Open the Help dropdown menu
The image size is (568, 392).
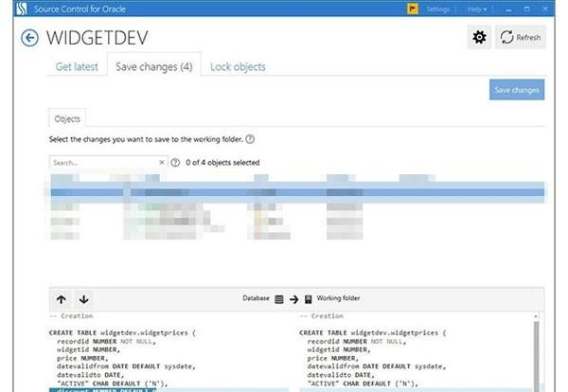coord(477,9)
